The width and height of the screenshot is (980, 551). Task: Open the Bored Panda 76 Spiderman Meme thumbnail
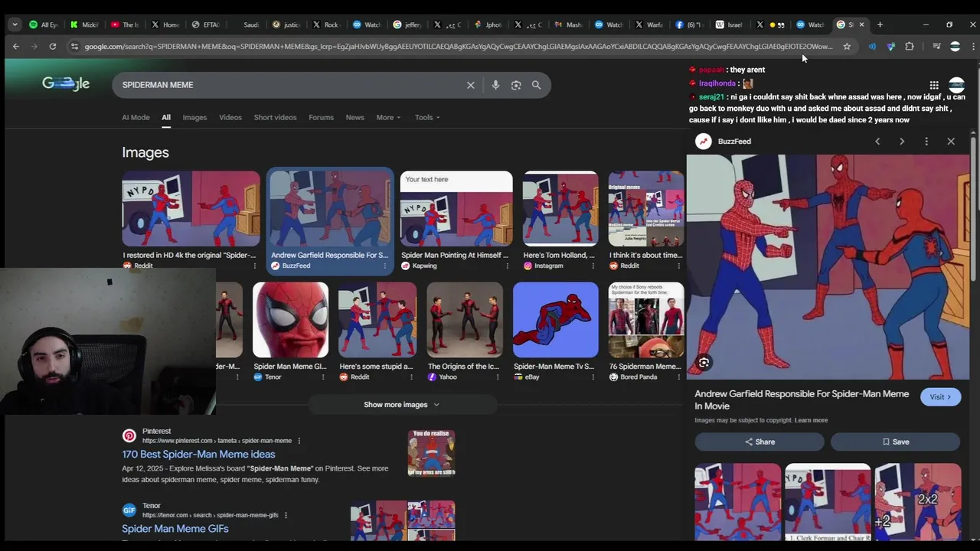[x=646, y=320]
